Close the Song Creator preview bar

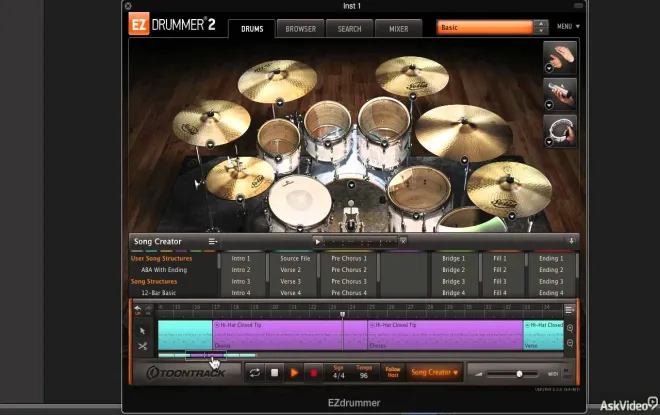tap(403, 241)
